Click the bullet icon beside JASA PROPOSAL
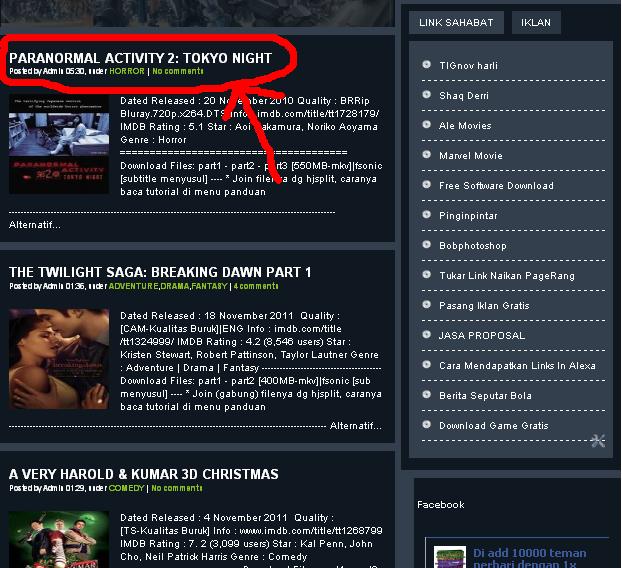This screenshot has width=622, height=568. point(426,334)
